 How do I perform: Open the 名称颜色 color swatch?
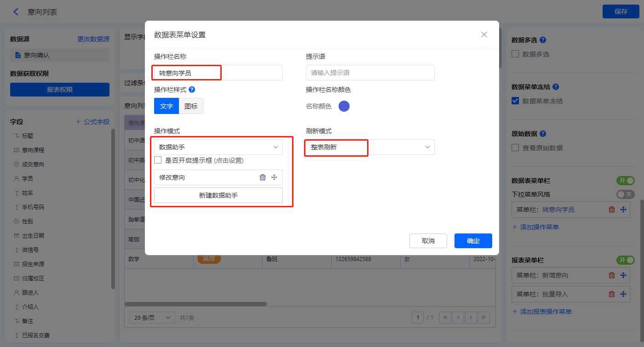click(344, 106)
